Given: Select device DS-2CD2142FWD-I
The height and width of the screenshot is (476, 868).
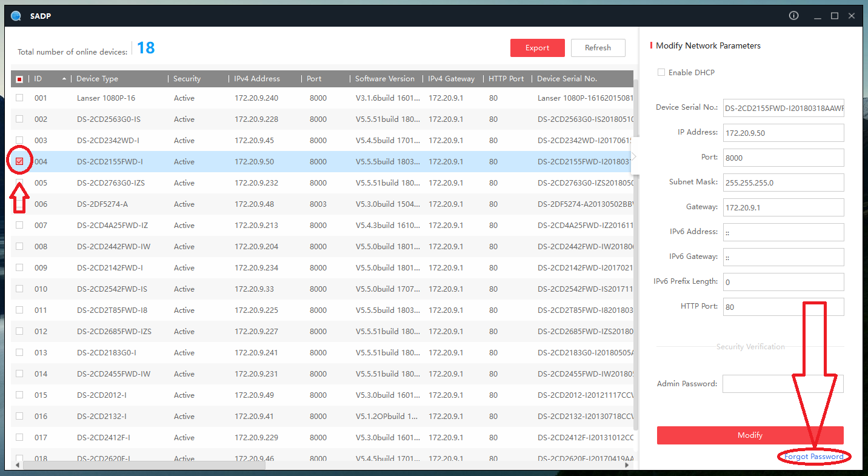Looking at the screenshot, I should click(x=110, y=267).
